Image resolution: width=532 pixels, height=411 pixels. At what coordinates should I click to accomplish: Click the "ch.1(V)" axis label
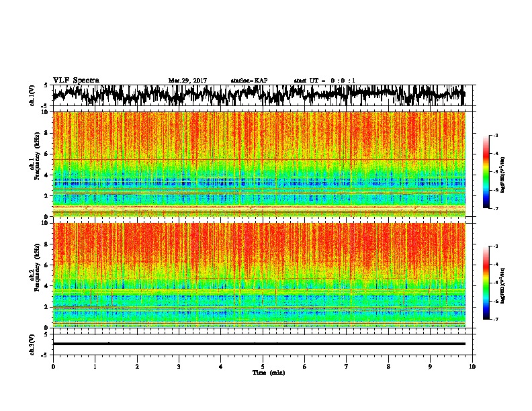click(x=32, y=95)
